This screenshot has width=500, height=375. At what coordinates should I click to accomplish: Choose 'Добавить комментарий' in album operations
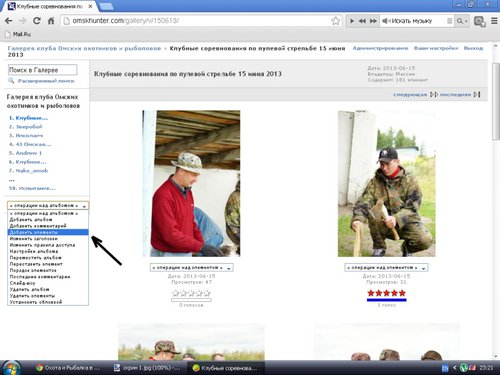[x=48, y=226]
